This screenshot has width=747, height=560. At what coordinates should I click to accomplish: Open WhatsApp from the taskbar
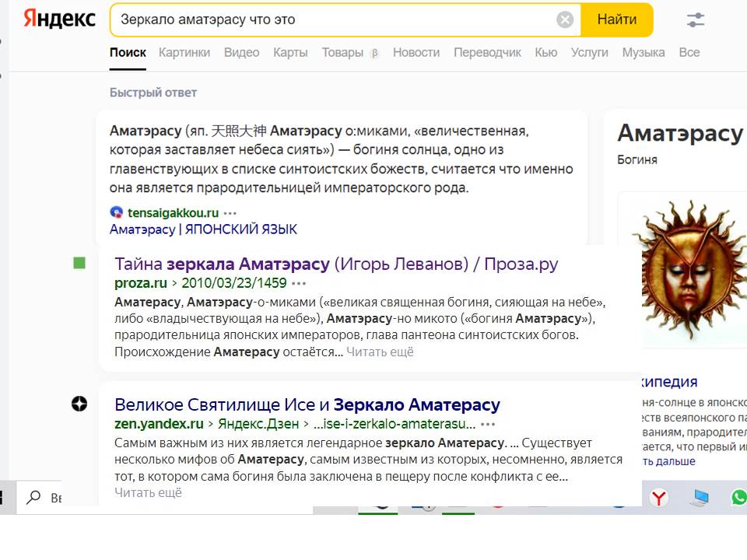click(x=739, y=498)
